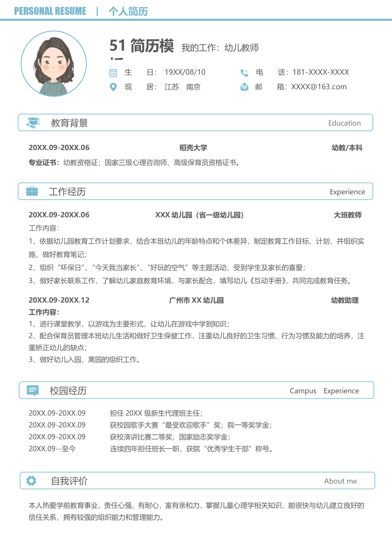
Task: Click the calendar icon beside birthday
Action: [x=113, y=73]
